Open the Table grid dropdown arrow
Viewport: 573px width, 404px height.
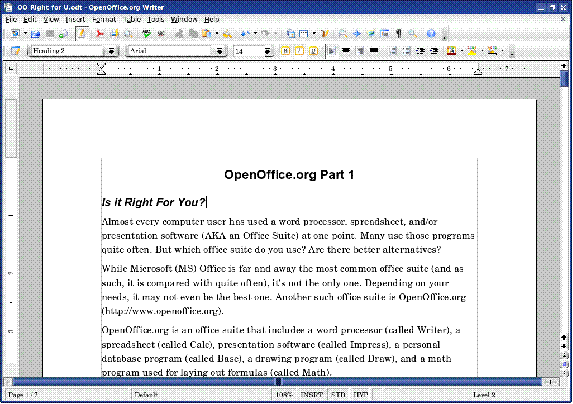[x=314, y=34]
